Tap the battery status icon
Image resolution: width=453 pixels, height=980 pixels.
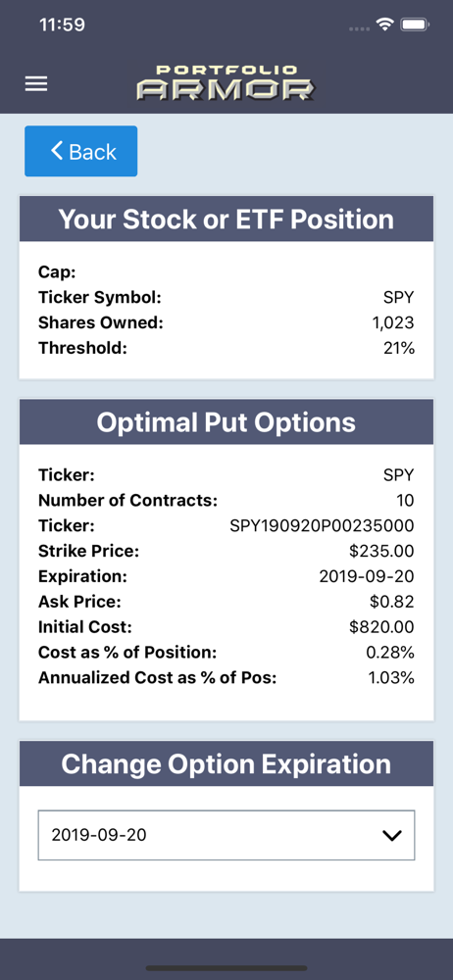[414, 24]
